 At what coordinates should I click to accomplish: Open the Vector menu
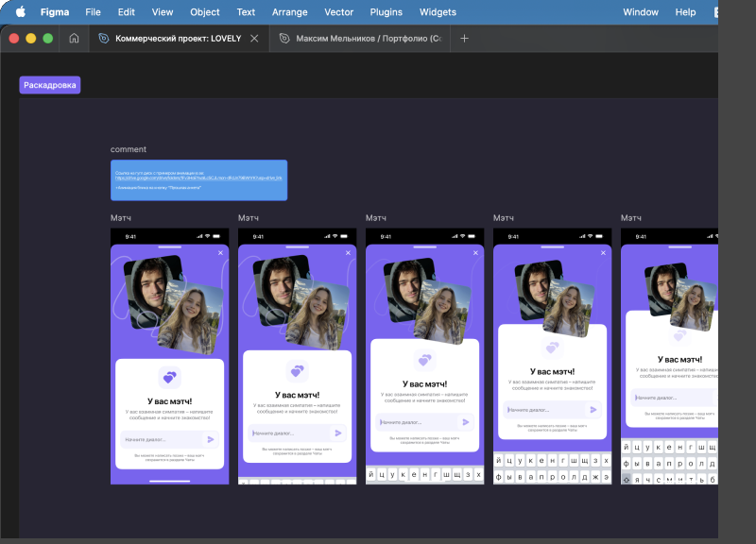pyautogui.click(x=339, y=12)
